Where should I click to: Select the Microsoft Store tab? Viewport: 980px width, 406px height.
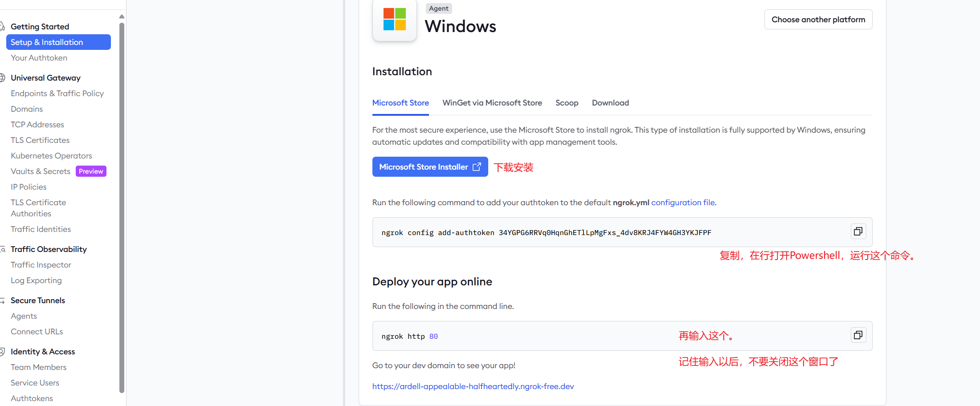tap(400, 103)
